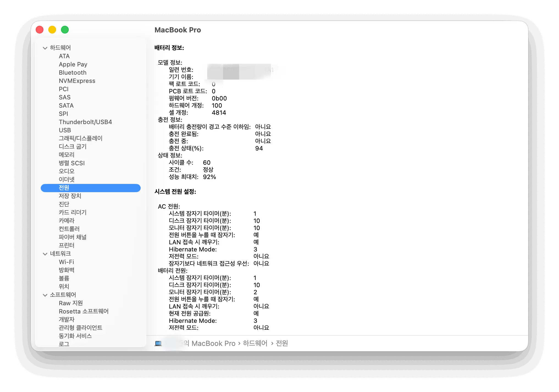Click the 조건 value 정상
559x392 pixels.
tap(208, 170)
